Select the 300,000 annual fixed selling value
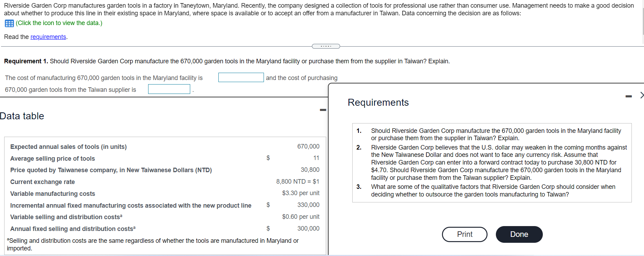 click(308, 229)
